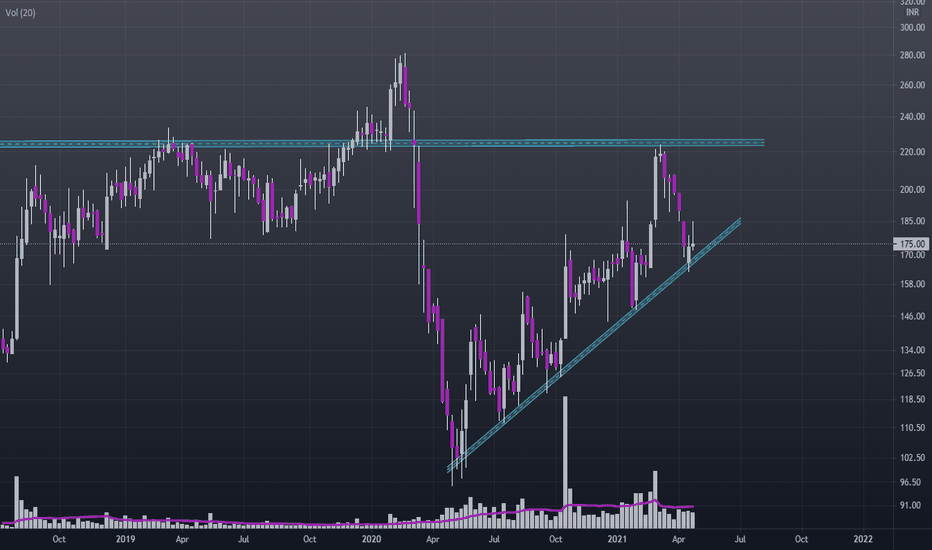Image resolution: width=932 pixels, height=550 pixels.
Task: Click the 220.00 price axis label
Action: tap(912, 152)
